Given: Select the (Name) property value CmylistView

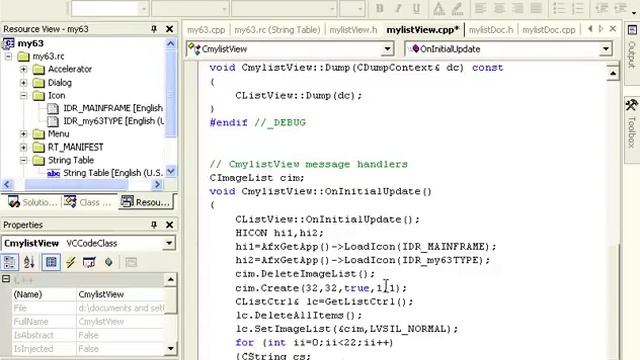Looking at the screenshot, I should coord(121,294).
